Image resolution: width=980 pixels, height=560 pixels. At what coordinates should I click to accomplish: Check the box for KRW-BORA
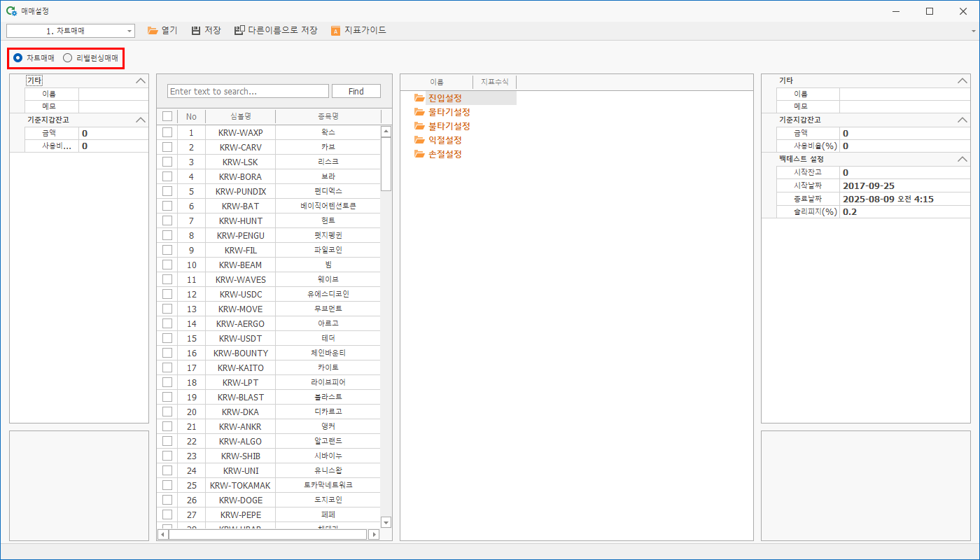coord(167,176)
